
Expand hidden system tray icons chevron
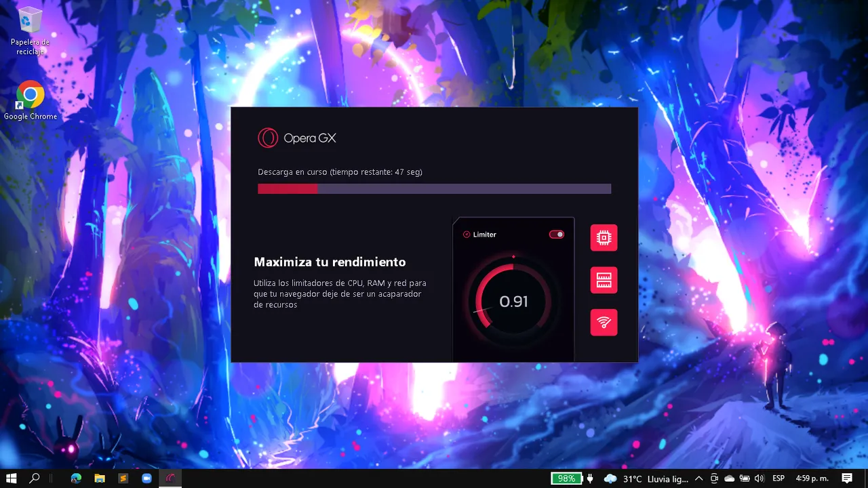pyautogui.click(x=699, y=479)
